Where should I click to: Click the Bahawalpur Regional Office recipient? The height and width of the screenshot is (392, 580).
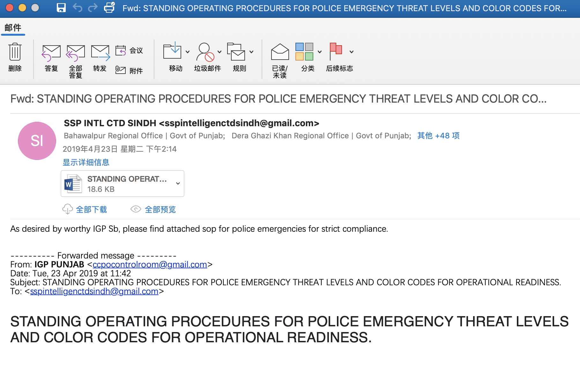[145, 136]
